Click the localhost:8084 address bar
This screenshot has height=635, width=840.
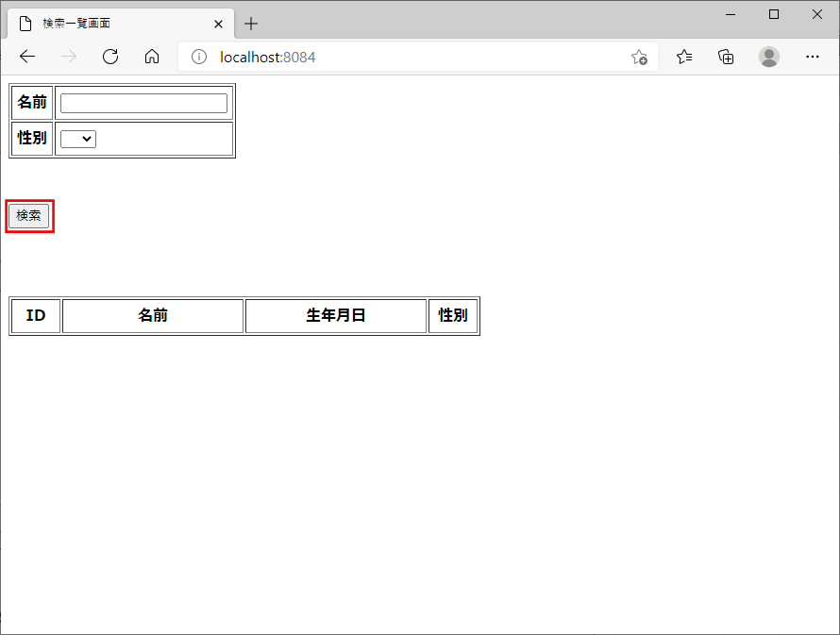coord(415,57)
